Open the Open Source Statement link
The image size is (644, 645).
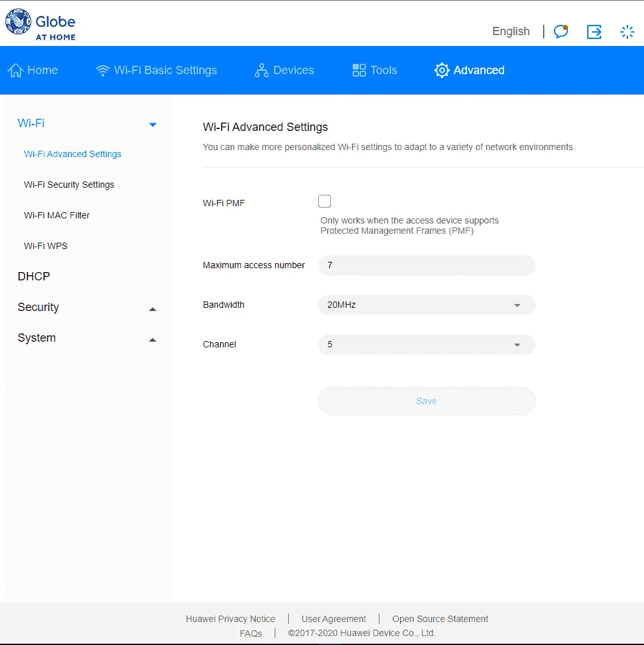[440, 619]
